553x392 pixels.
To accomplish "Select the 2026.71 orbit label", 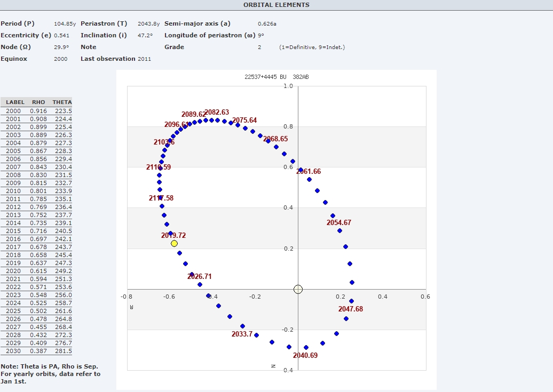I will 201,276.
